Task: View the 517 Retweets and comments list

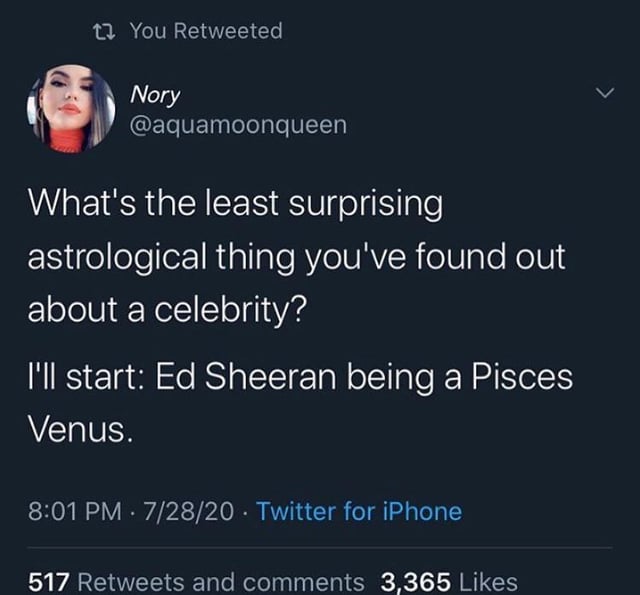Action: (x=196, y=581)
